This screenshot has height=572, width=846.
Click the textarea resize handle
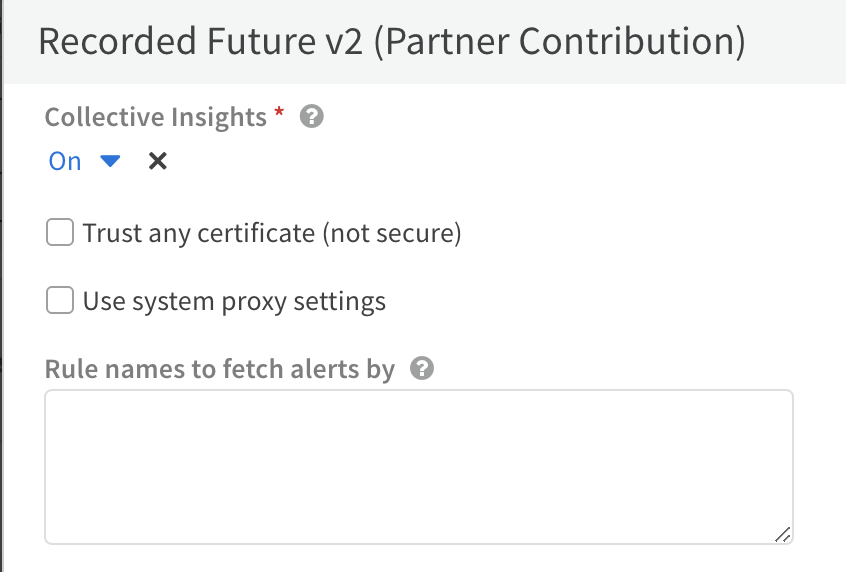782,534
